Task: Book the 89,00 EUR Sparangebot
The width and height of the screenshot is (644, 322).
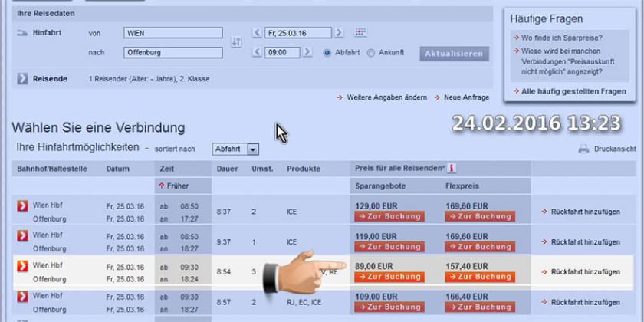Action: (x=389, y=277)
